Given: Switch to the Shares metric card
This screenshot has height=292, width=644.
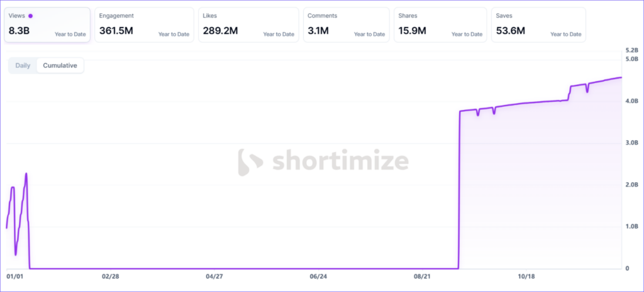Looking at the screenshot, I should point(440,25).
